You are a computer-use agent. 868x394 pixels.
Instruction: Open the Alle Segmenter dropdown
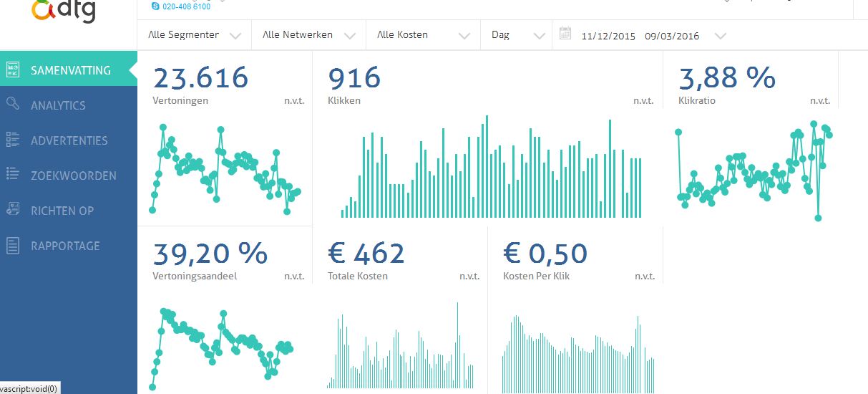coord(195,35)
